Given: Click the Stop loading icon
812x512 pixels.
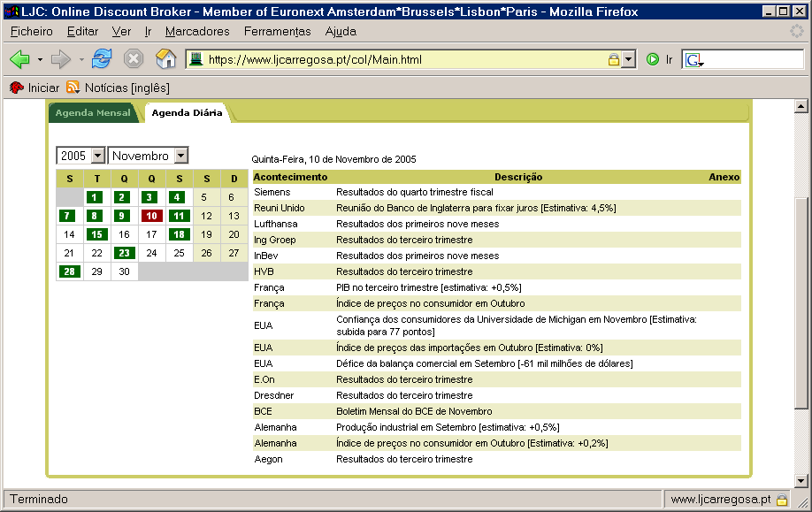Looking at the screenshot, I should tap(133, 58).
